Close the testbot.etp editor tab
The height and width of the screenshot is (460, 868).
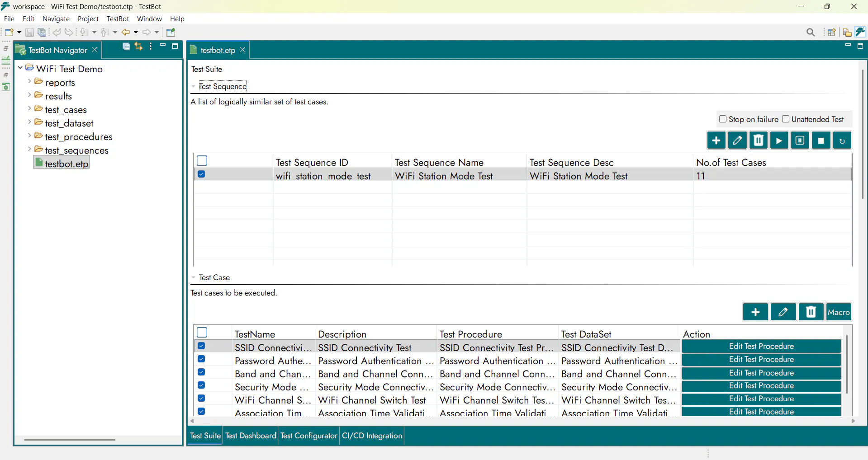(x=243, y=50)
